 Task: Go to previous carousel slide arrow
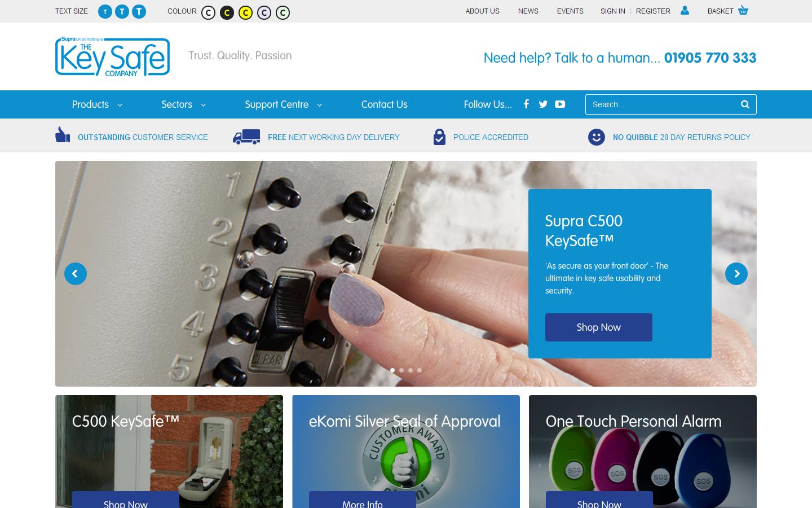(76, 274)
